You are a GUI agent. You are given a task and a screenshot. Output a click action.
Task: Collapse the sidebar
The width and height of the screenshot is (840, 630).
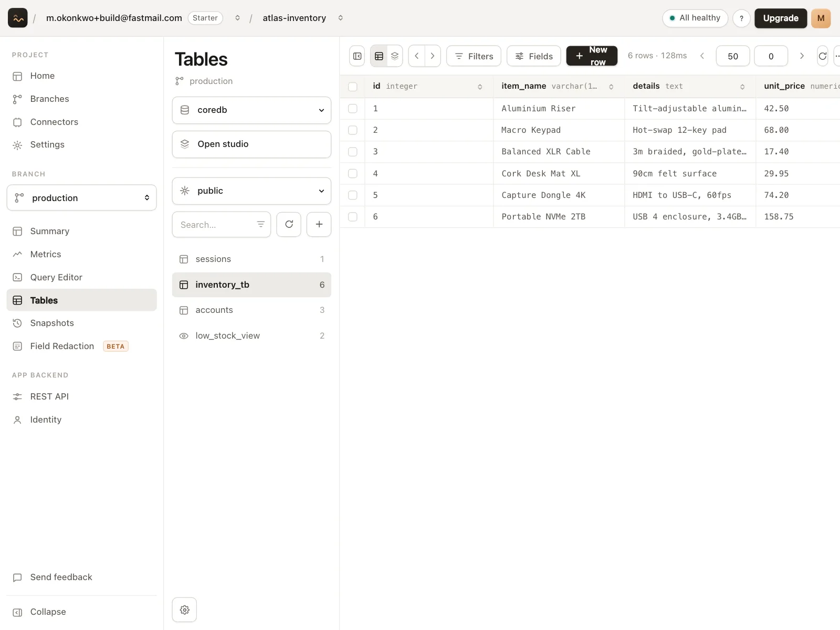coord(82,612)
